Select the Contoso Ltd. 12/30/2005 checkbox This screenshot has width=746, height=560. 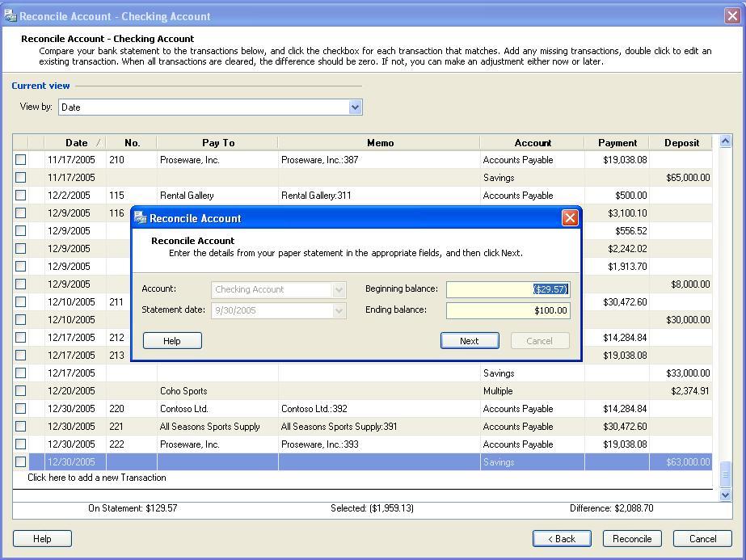coord(21,409)
